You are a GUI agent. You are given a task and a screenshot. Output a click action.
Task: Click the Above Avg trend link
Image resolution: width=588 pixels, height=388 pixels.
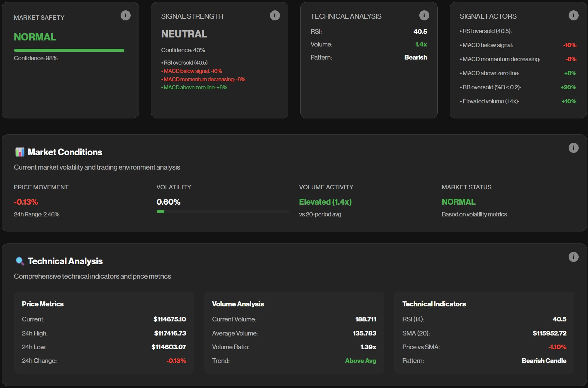tap(360, 361)
